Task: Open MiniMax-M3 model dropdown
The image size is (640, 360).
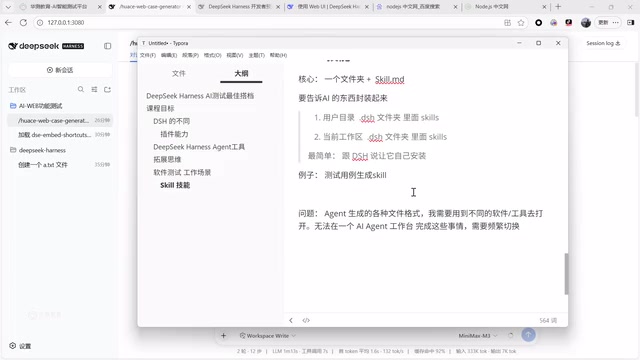Action: (478, 336)
